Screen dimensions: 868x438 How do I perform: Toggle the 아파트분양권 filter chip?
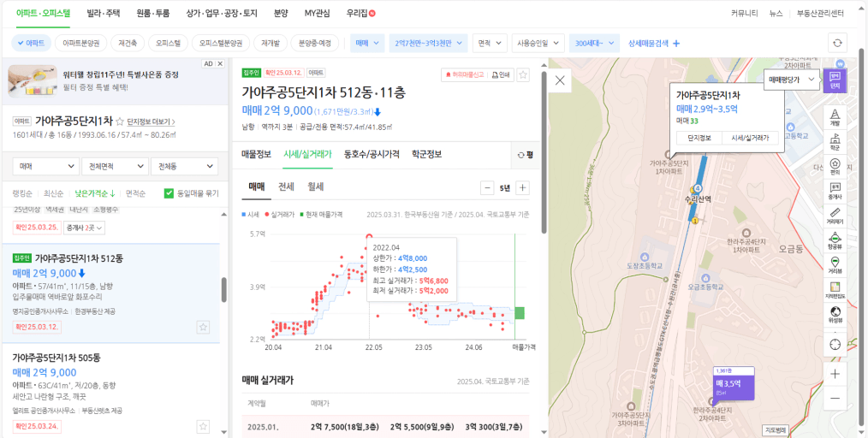coord(80,43)
